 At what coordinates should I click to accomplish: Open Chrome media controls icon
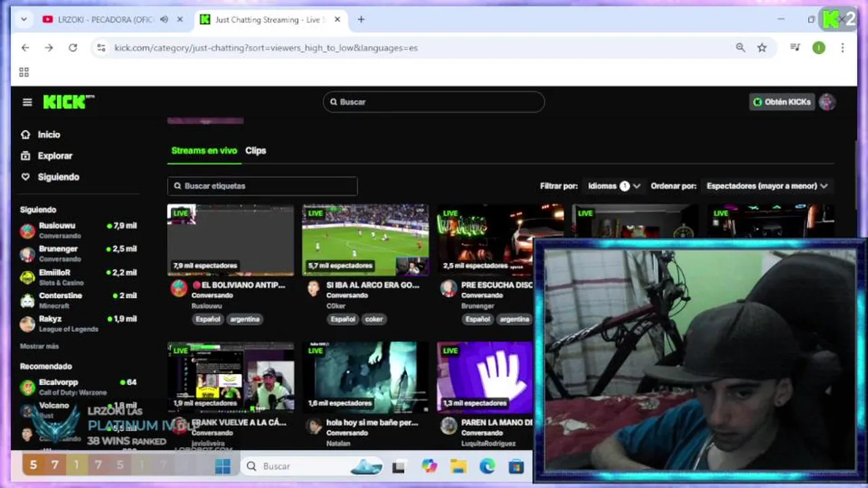pyautogui.click(x=795, y=47)
